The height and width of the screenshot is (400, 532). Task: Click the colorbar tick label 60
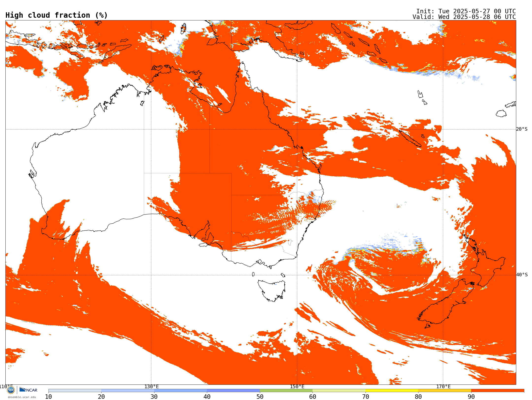[x=313, y=397]
